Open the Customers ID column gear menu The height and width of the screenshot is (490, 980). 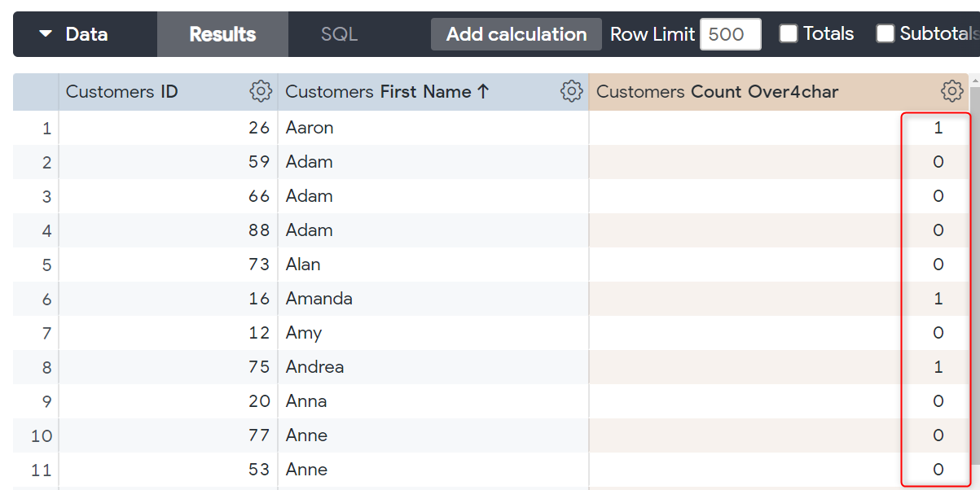click(261, 91)
